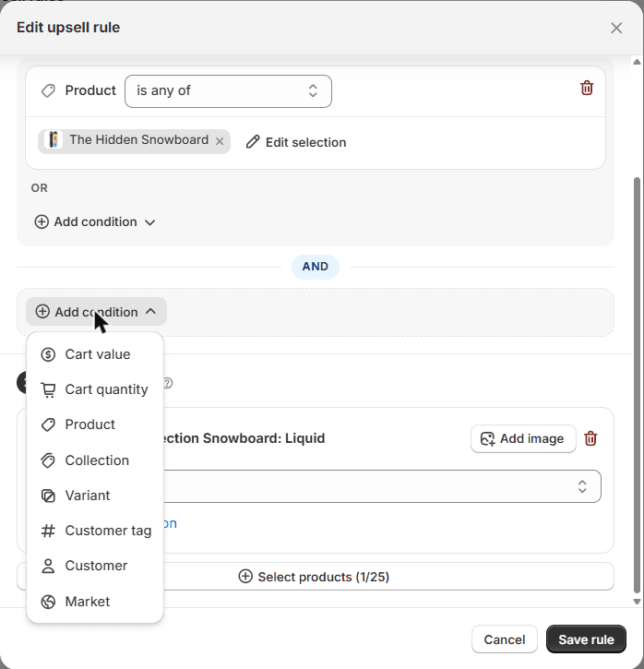644x669 pixels.
Task: Pick the Market condition option
Action: tap(95, 602)
